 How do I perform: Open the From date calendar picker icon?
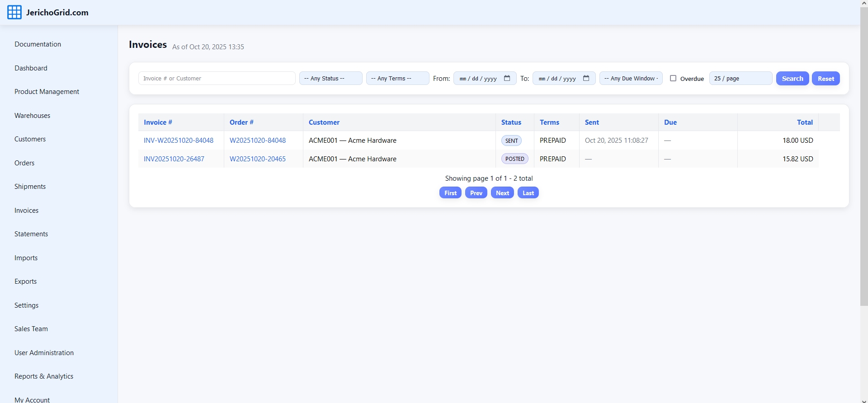[507, 78]
